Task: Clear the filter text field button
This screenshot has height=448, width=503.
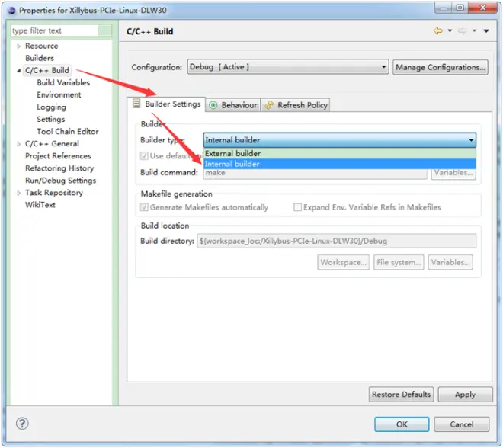Action: coord(104,30)
